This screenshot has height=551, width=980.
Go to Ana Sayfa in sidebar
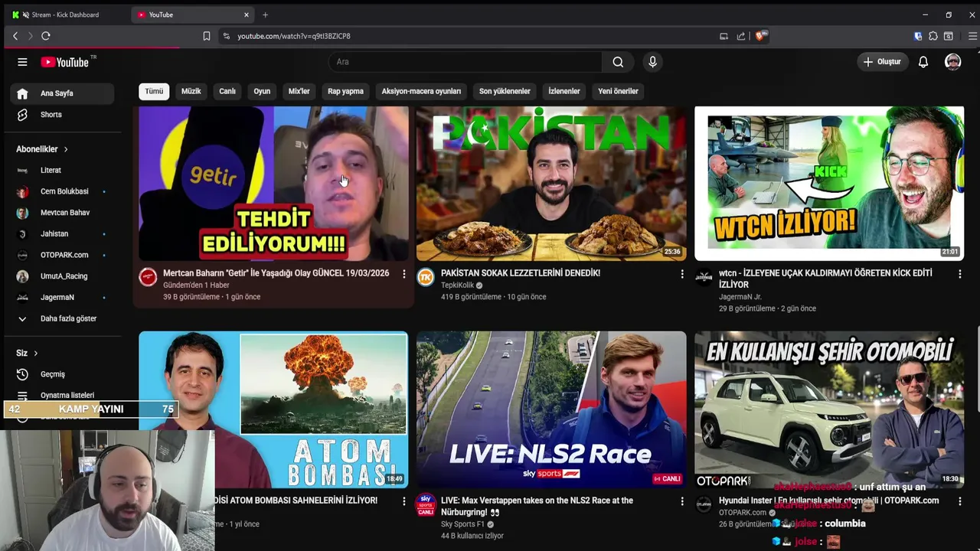[62, 93]
